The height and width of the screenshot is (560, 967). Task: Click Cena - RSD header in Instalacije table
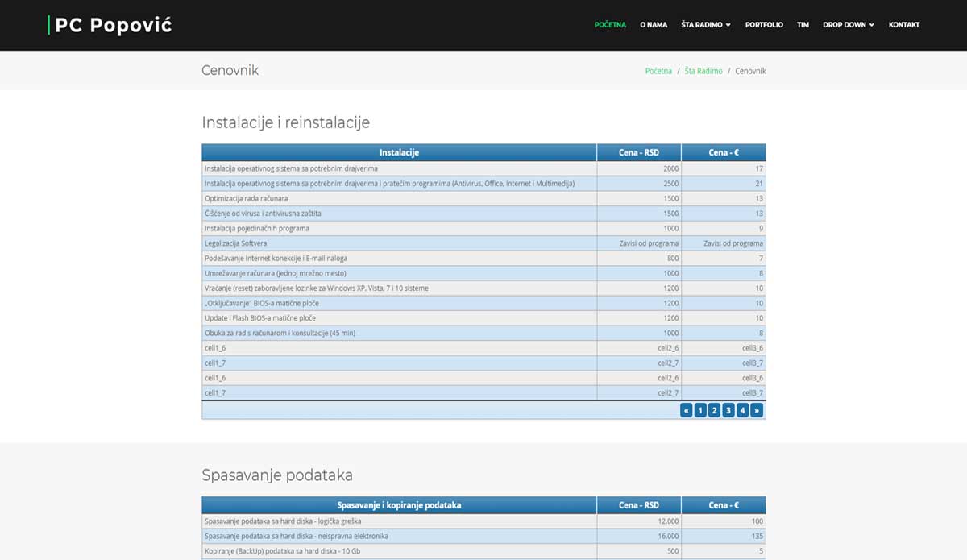point(638,152)
